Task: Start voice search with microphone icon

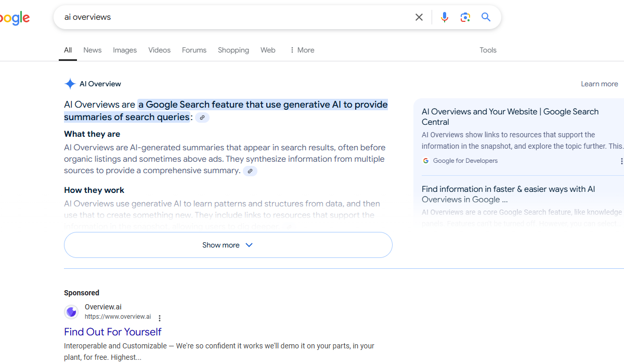Action: [x=445, y=17]
